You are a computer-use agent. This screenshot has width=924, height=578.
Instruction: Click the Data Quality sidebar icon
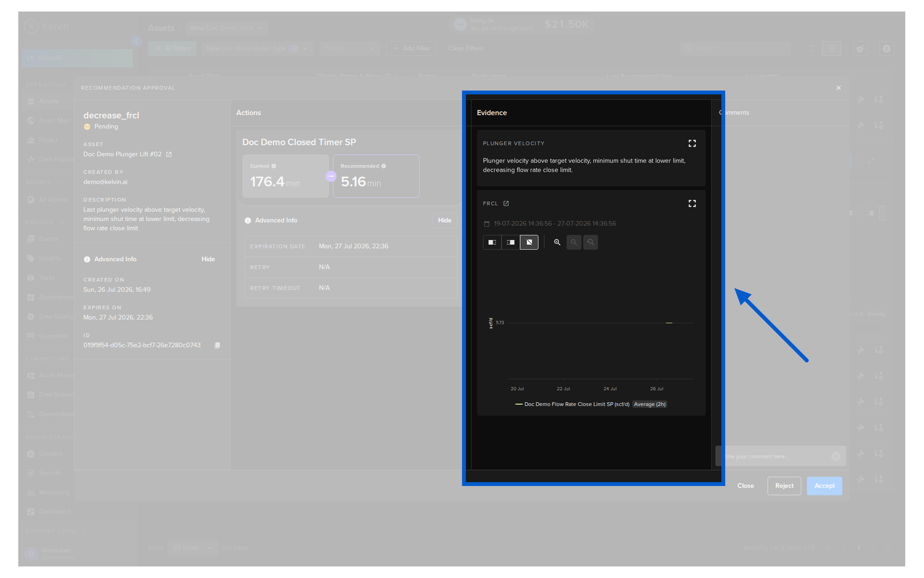[x=31, y=316]
